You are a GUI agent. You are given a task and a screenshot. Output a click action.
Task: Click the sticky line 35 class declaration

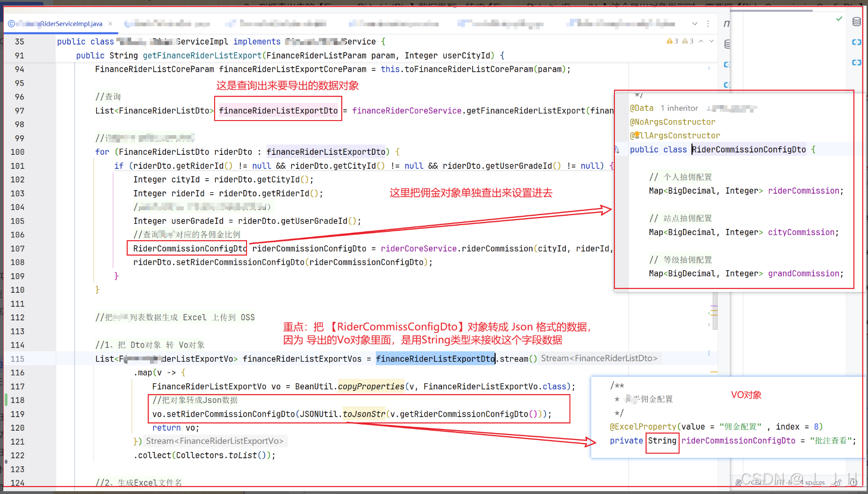221,42
